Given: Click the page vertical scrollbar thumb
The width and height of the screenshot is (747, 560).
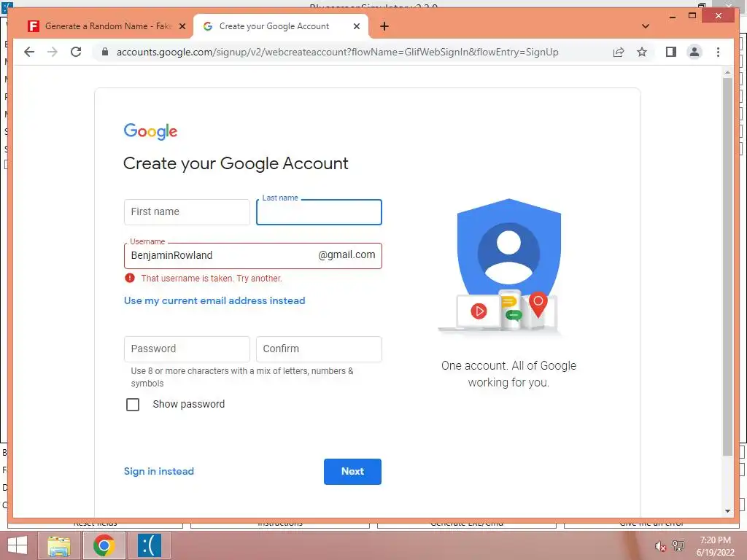Looking at the screenshot, I should (x=727, y=267).
